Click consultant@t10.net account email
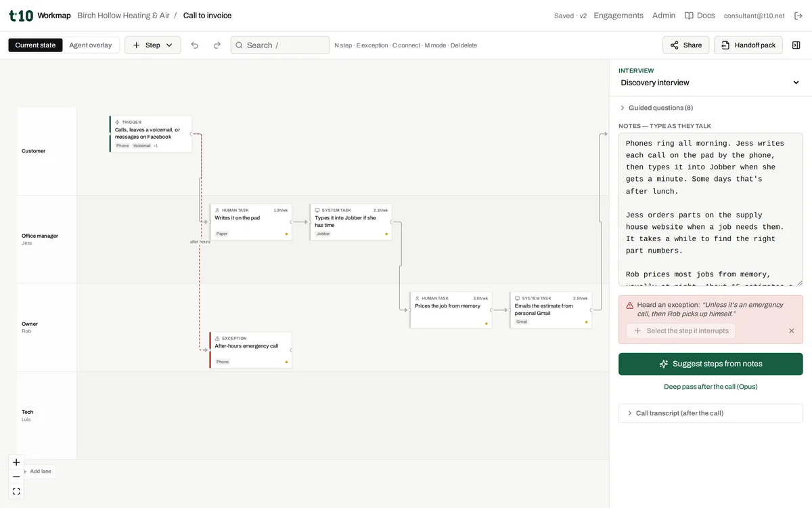812x508 pixels. pos(754,16)
